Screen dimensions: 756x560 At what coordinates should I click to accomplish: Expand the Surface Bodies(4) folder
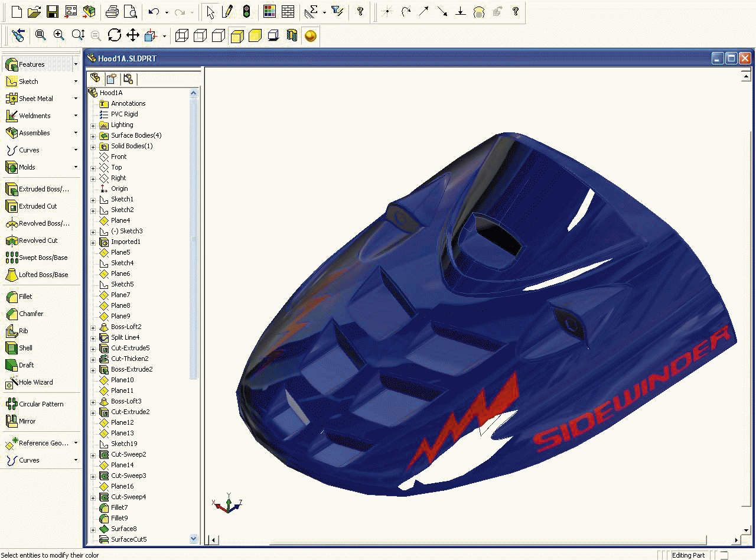93,136
